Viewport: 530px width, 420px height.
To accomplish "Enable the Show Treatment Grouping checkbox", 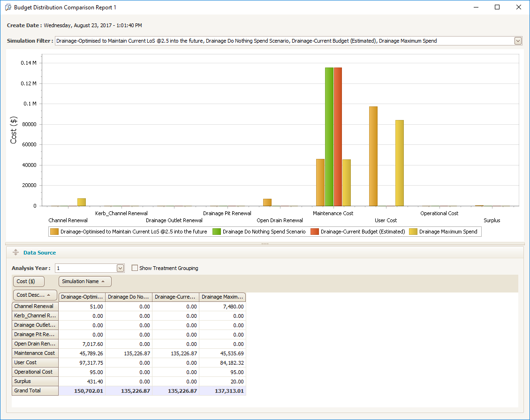I will [x=135, y=268].
